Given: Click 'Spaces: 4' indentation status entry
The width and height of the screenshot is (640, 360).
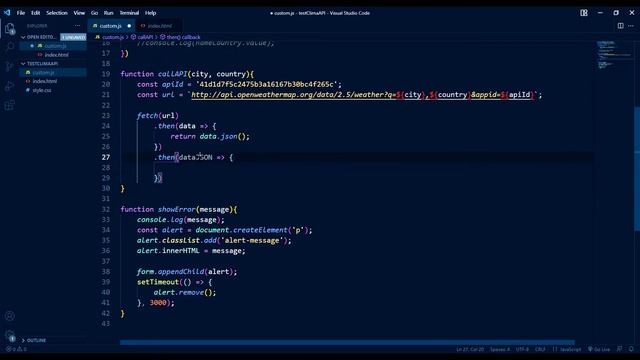Looking at the screenshot, I should (x=500, y=349).
